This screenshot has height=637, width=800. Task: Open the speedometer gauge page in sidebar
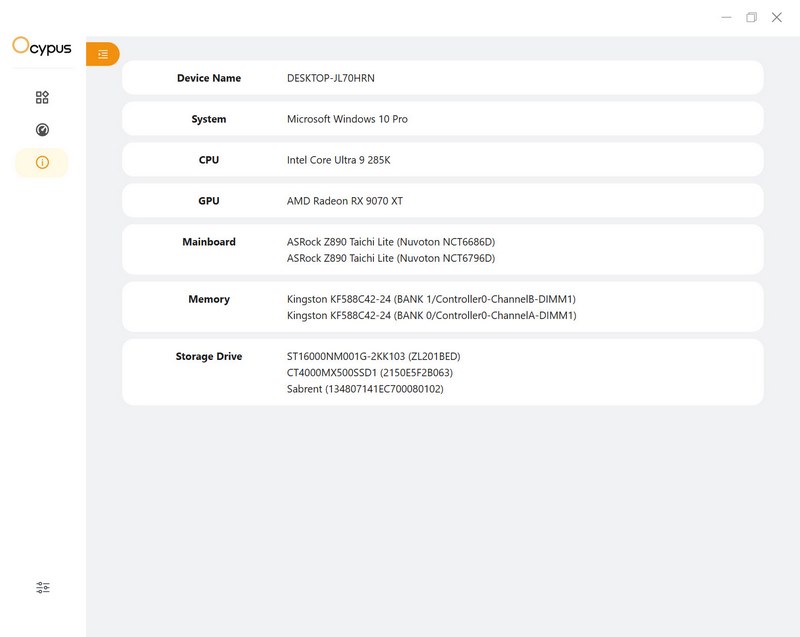42,130
